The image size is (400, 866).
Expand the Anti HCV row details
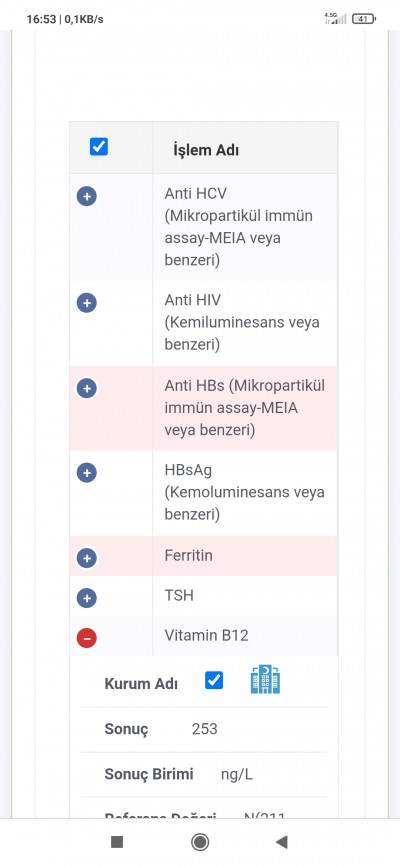[87, 196]
